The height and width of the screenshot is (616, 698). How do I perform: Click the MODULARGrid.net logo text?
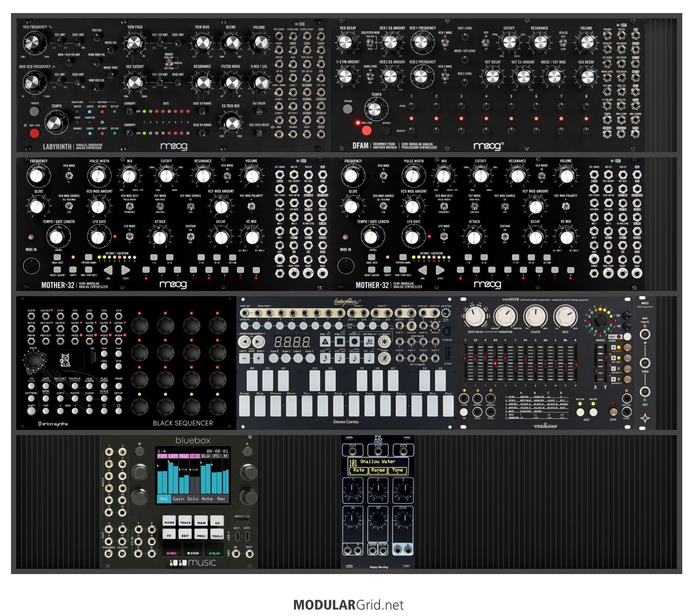point(348,605)
